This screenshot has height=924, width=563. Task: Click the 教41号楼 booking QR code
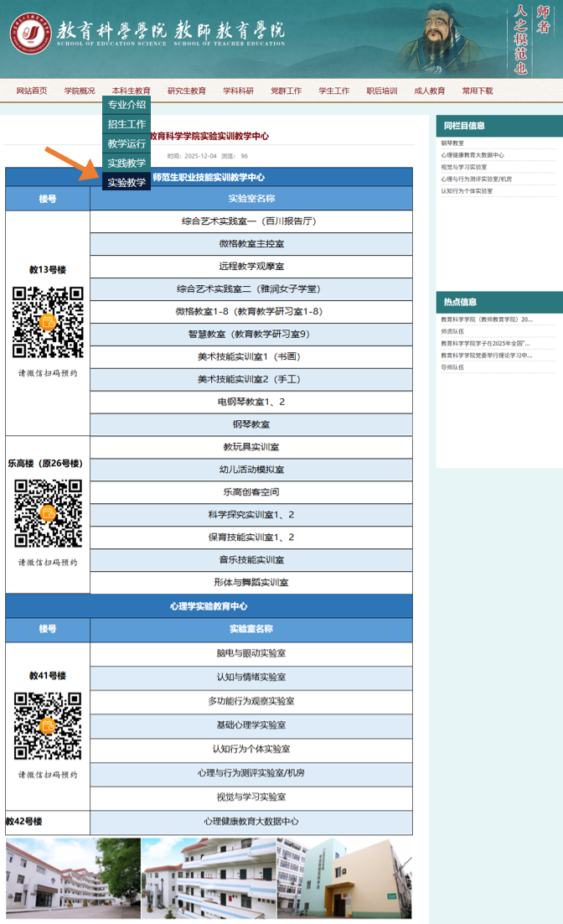[48, 726]
